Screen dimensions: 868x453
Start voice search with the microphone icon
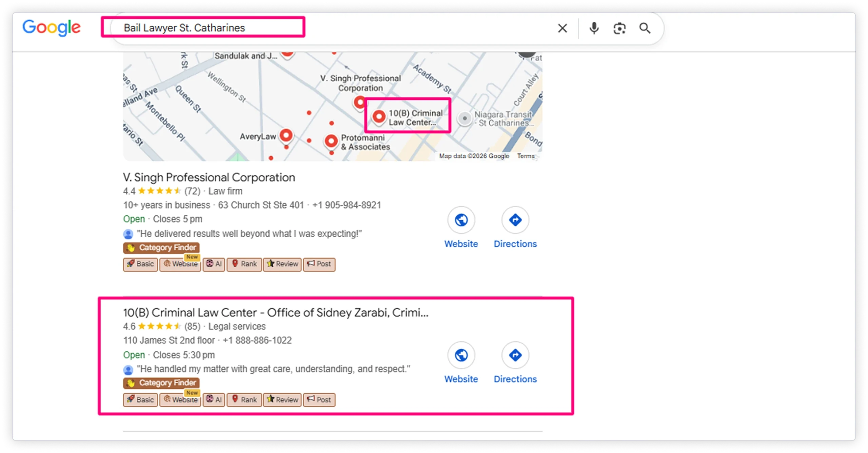coord(594,28)
